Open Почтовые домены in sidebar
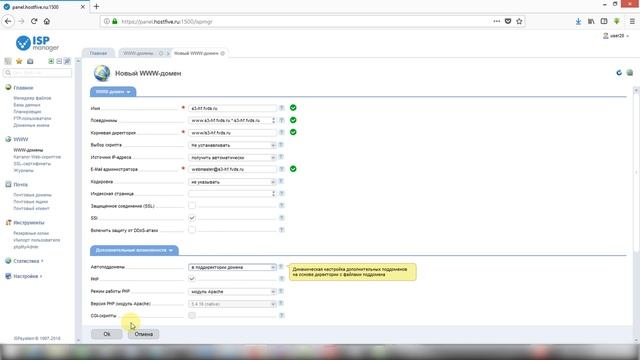640x360 pixels. click(32, 195)
